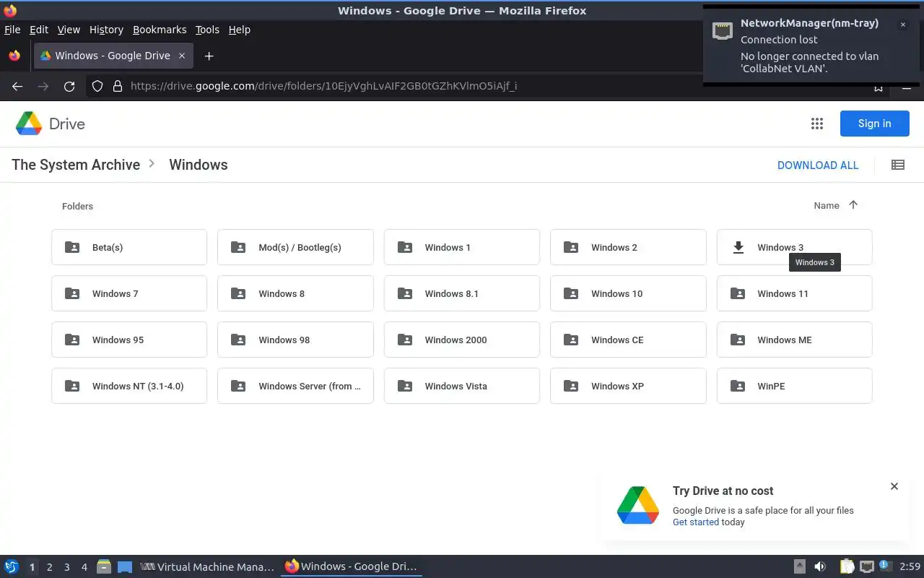Click the Google Drive logo

click(51, 124)
